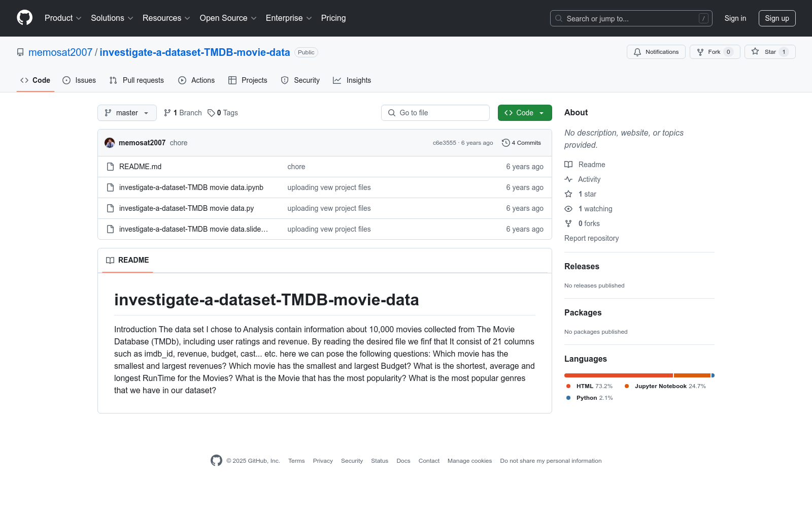The image size is (812, 508).
Task: Fork this repository
Action: click(x=715, y=52)
